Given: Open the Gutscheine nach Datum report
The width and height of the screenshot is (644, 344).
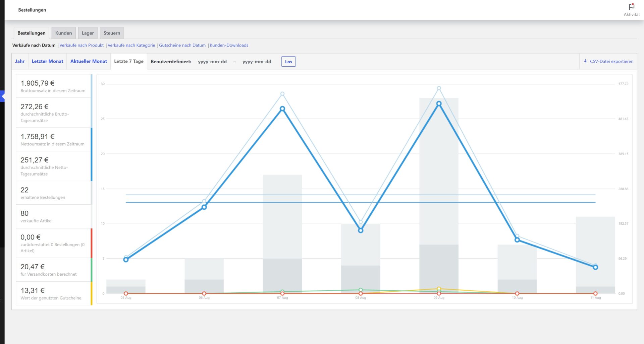Looking at the screenshot, I should coord(182,45).
